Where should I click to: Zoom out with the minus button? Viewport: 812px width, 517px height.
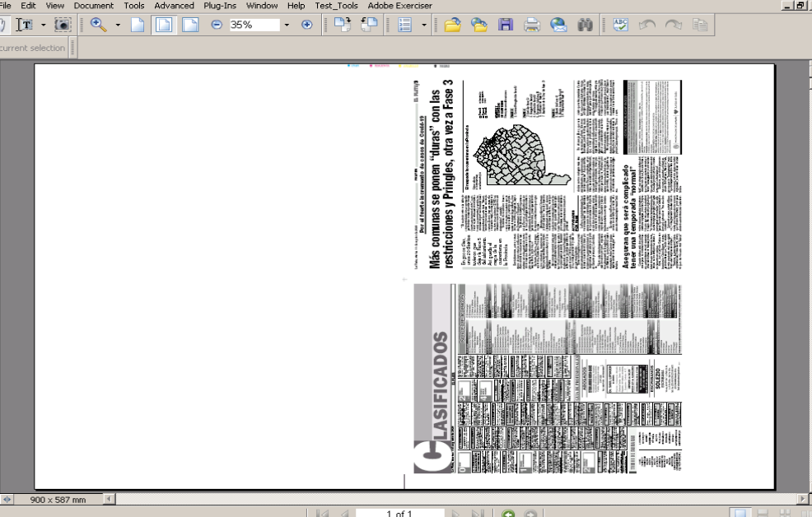coord(216,25)
